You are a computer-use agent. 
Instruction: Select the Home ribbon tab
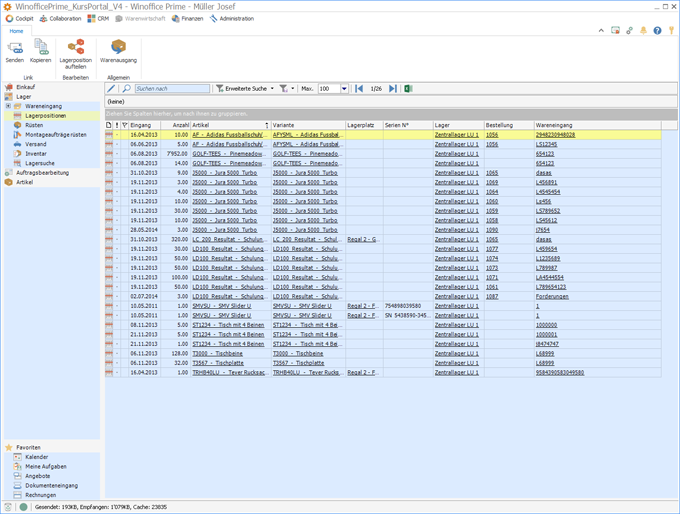[x=16, y=31]
